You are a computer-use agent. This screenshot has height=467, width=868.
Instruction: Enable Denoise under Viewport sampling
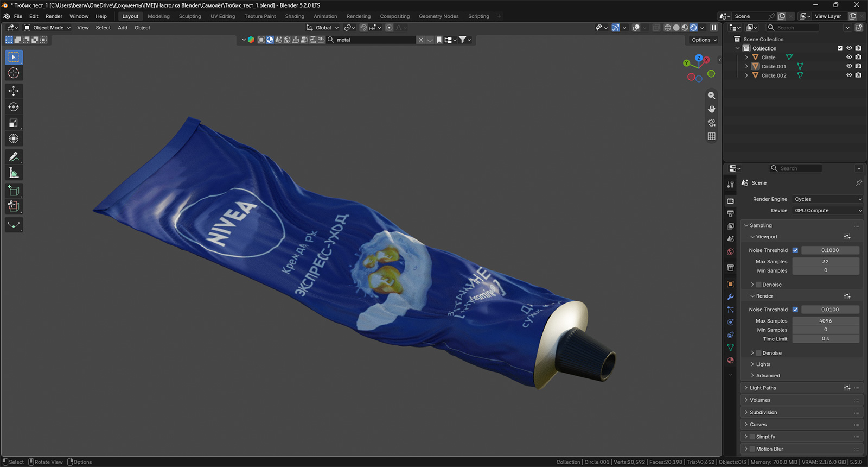(758, 285)
